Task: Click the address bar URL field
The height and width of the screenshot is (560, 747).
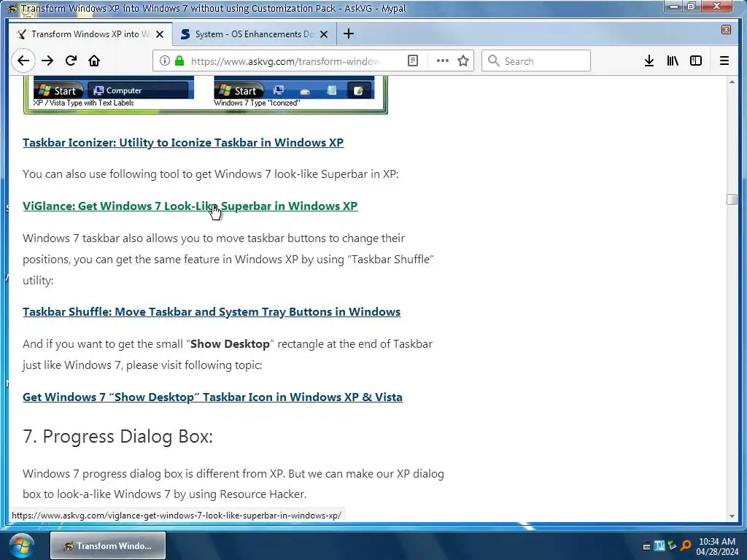Action: coord(286,61)
